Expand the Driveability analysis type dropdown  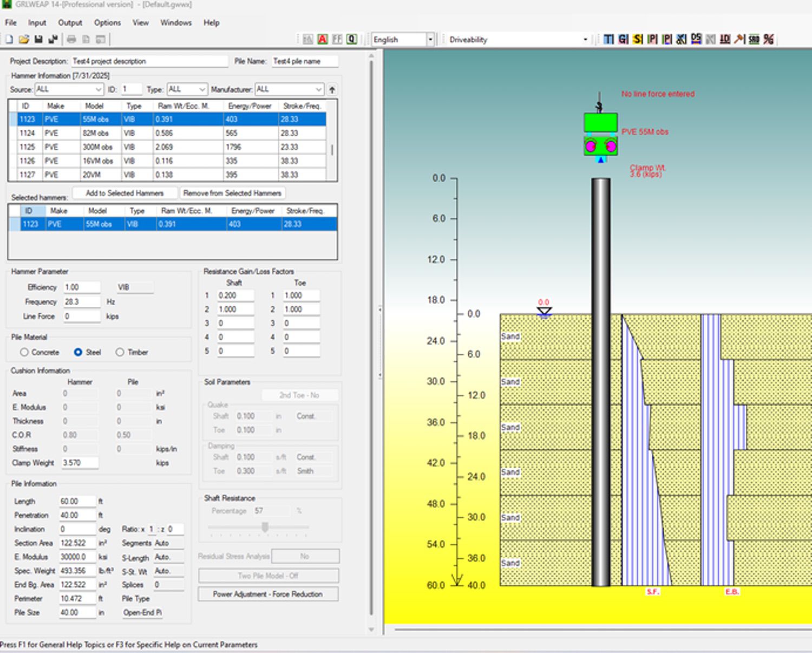[585, 39]
